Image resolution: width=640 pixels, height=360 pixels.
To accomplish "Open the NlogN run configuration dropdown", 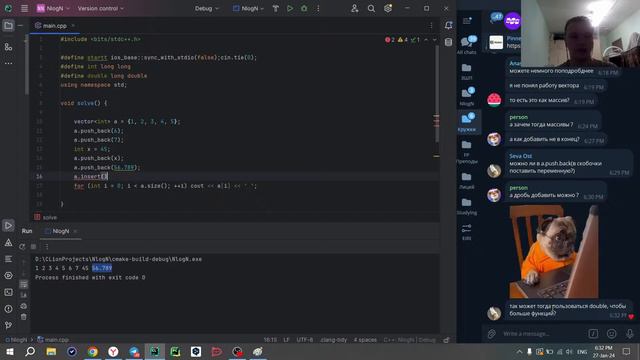I will coord(248,8).
